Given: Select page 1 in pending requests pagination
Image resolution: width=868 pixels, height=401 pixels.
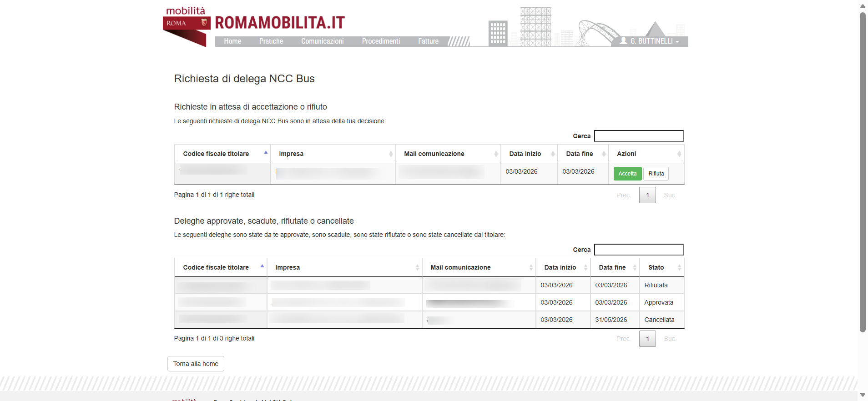Looking at the screenshot, I should [x=647, y=195].
